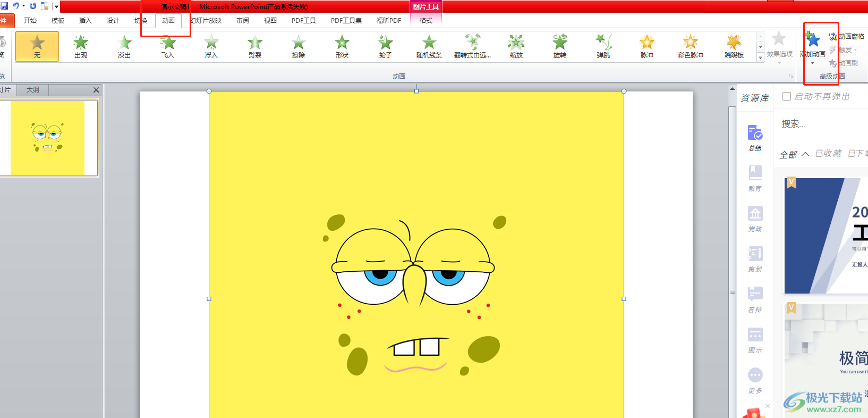
Task: Apply the 翻转式由远 (Grow & Turn) animation
Action: [x=473, y=46]
